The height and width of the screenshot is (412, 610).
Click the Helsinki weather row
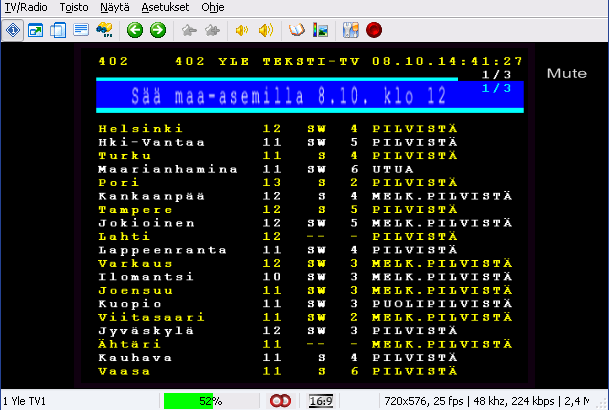(279, 128)
